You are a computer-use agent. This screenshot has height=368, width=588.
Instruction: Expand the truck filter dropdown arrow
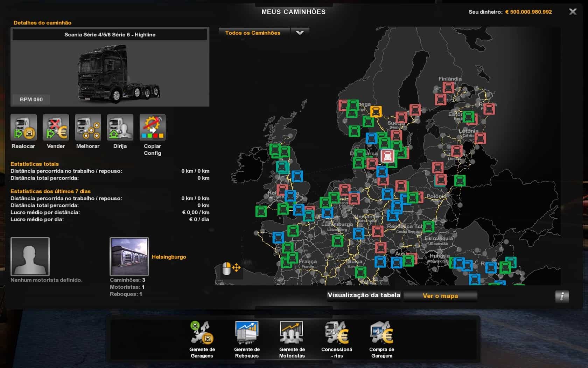pos(300,33)
